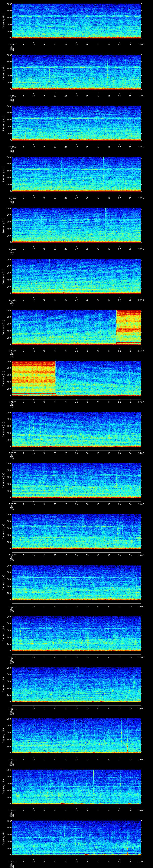This screenshot has width=153, height=868.
Task: Select the '0:22:00' time axis label
Action: coord(12,453)
